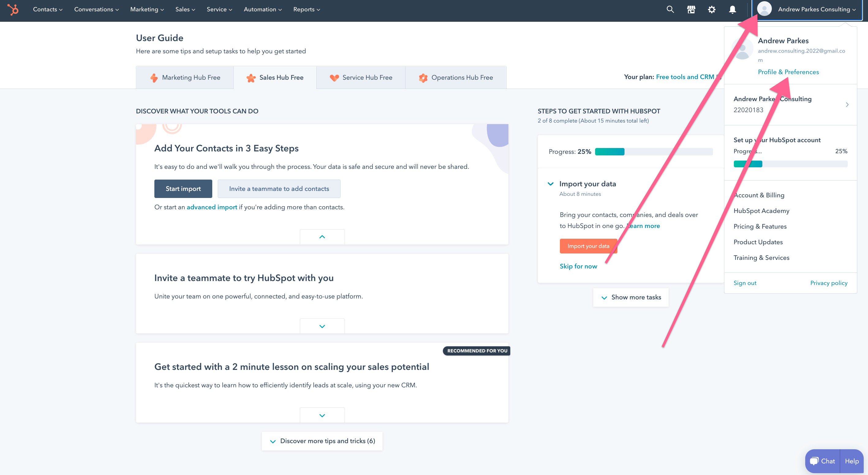Expand Show more tasks
This screenshot has width=868, height=475.
pyautogui.click(x=631, y=297)
